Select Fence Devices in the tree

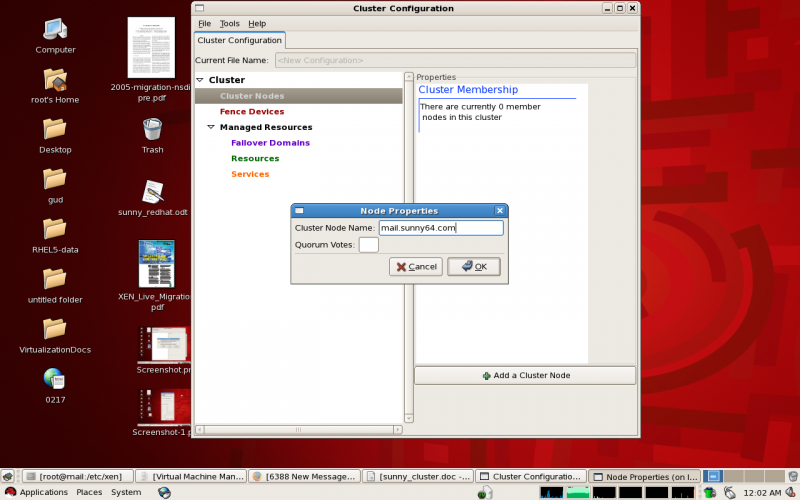[x=252, y=112]
